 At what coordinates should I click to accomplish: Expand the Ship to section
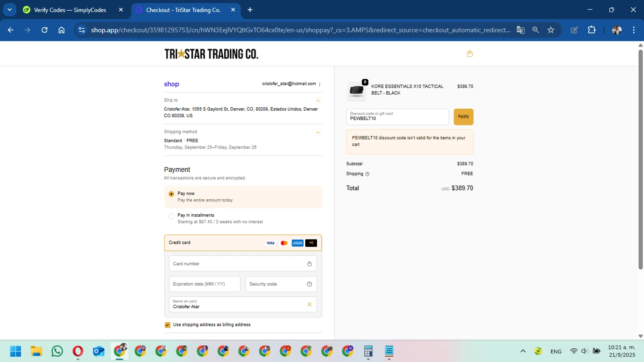[318, 100]
